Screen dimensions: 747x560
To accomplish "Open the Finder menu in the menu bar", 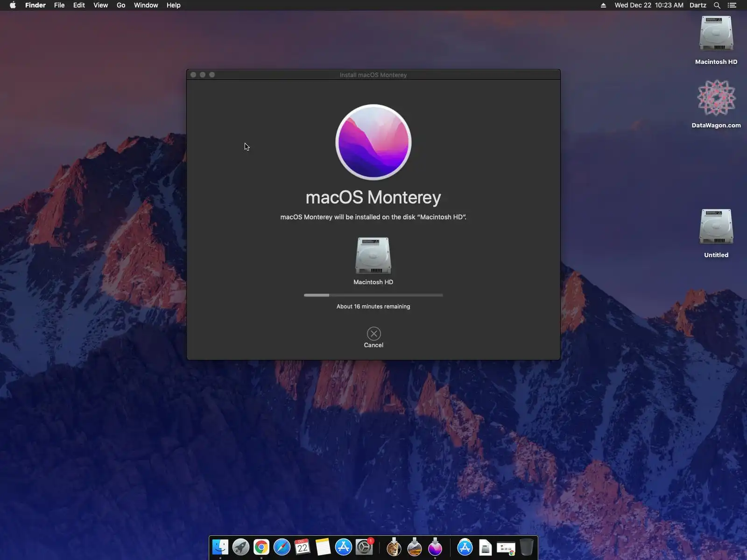I will [35, 5].
